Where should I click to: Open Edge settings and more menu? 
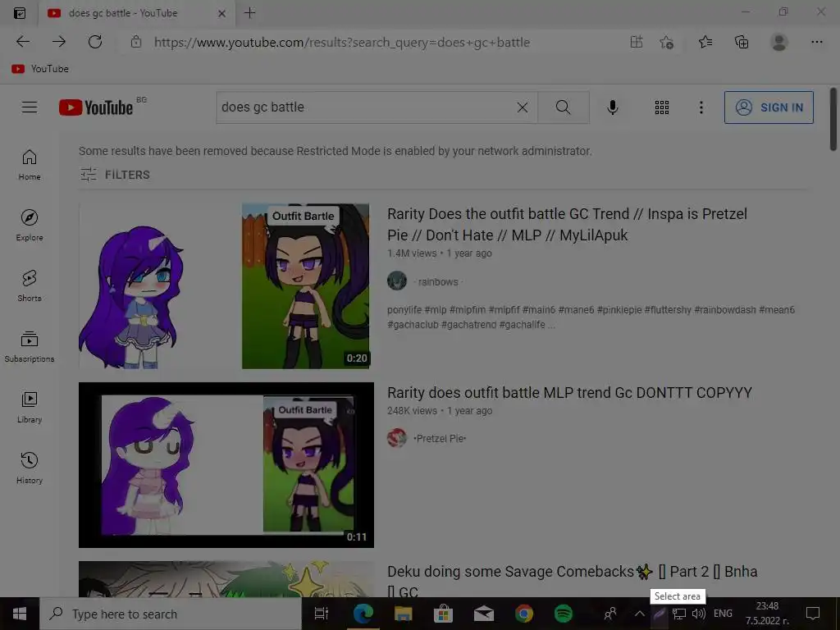pyautogui.click(x=816, y=42)
